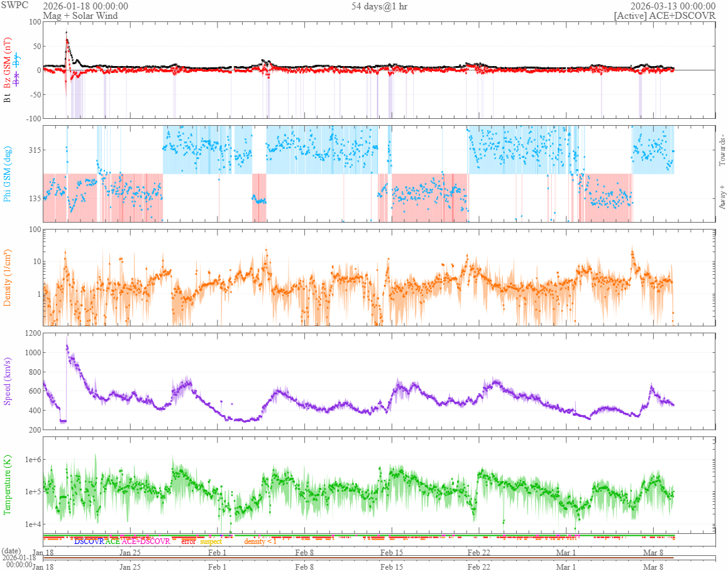728x571 pixels.
Task: Click the yellow suspect legend entry
Action: coord(211,541)
